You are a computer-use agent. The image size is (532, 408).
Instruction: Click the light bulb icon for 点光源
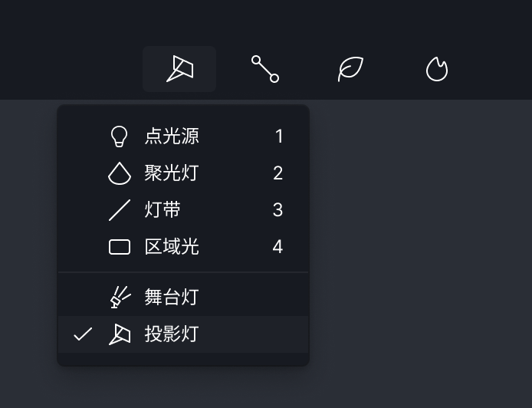pos(119,137)
